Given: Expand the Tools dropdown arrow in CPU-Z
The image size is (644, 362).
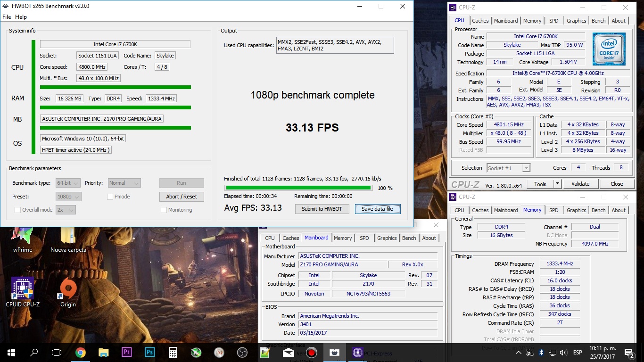Looking at the screenshot, I should (x=558, y=184).
